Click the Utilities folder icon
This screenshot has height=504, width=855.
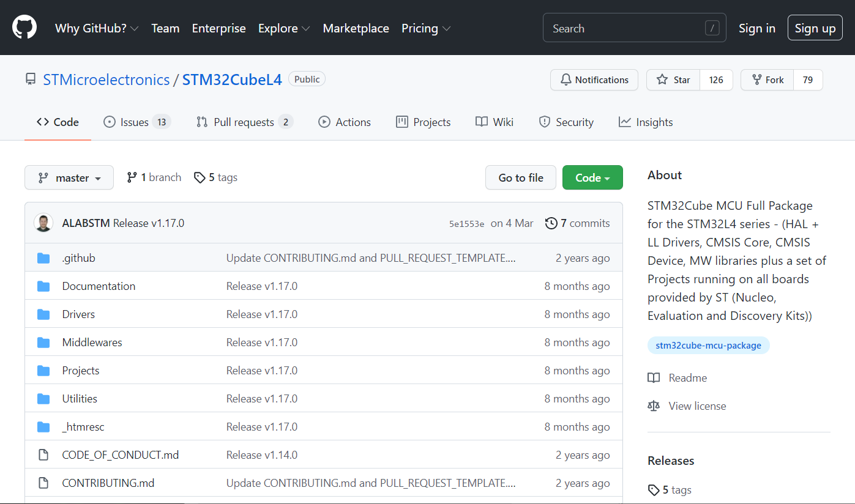pos(43,399)
